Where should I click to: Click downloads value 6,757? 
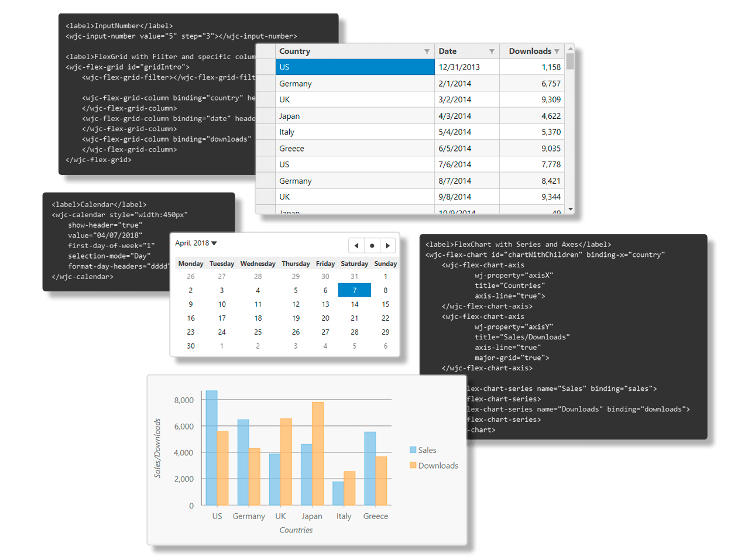click(x=532, y=83)
